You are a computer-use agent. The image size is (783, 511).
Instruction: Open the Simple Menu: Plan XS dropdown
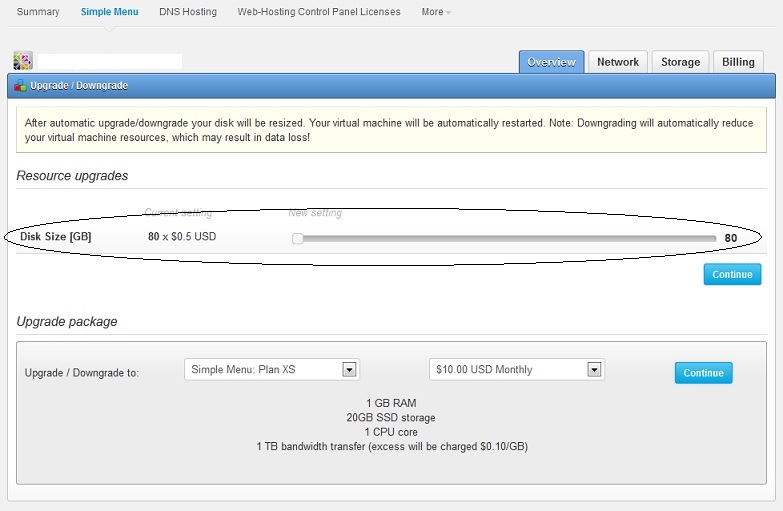pos(272,370)
